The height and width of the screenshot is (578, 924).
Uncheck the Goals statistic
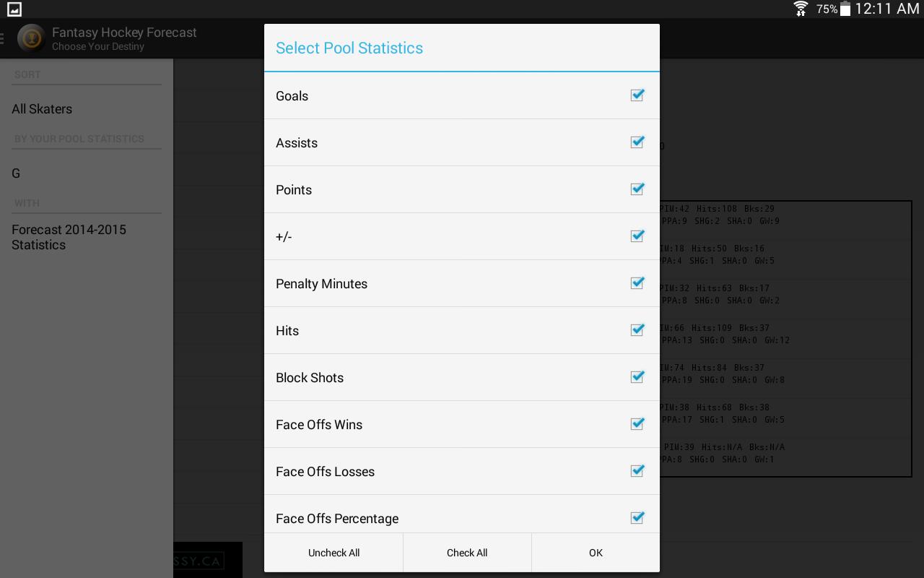[x=637, y=95]
